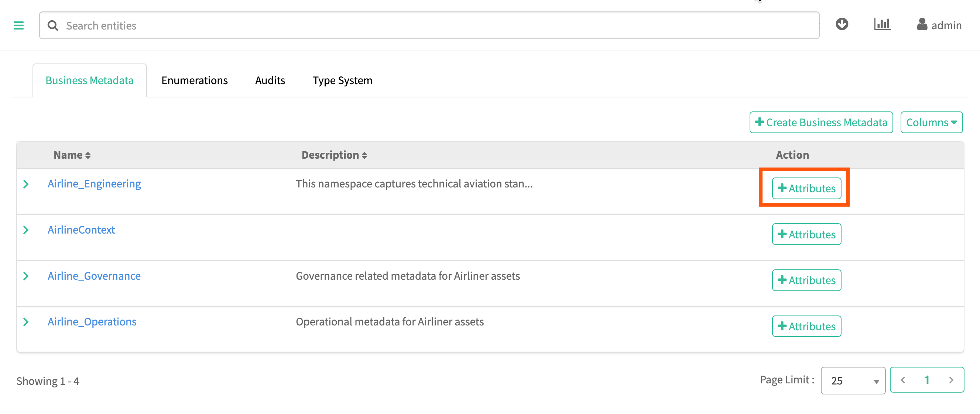This screenshot has height=414, width=980.
Task: Click Create Business Metadata button
Action: [x=820, y=123]
